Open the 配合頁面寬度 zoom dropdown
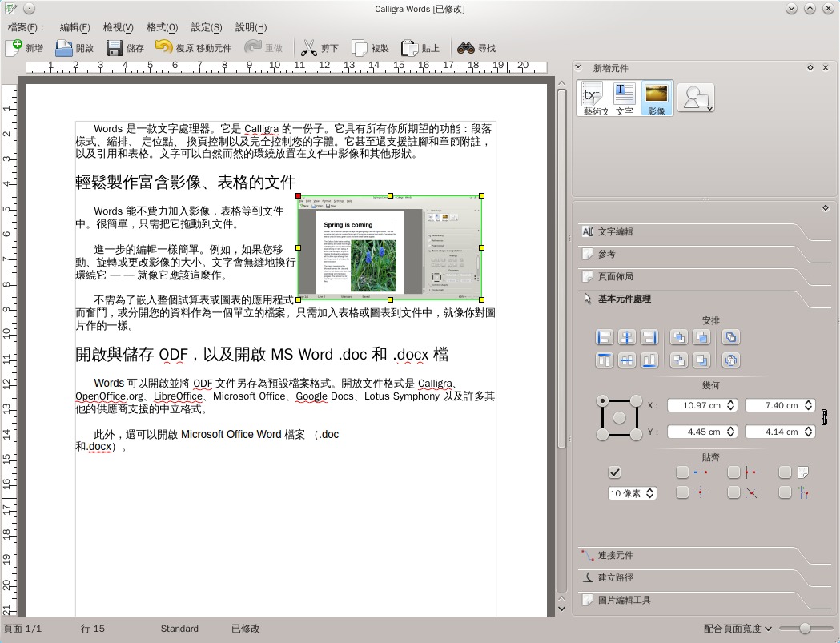The width and height of the screenshot is (840, 643). point(733,629)
